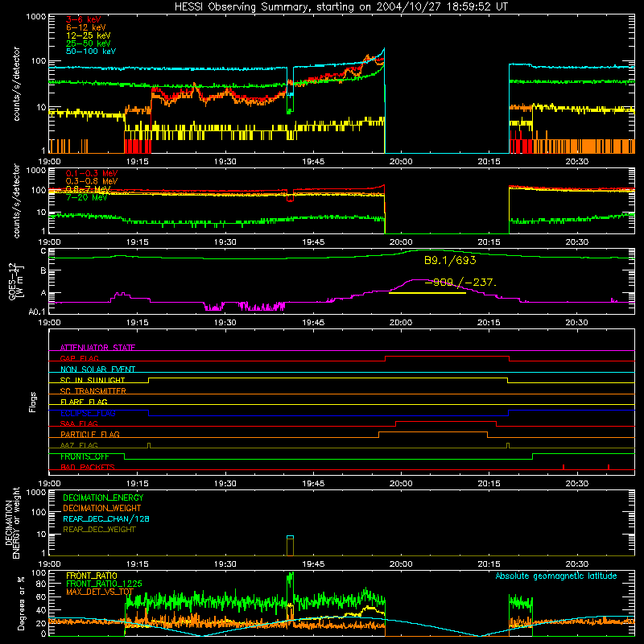Click the FRONT_RATIO_1225 legend label
Viewport: 644px width, 644px height.
point(104,584)
